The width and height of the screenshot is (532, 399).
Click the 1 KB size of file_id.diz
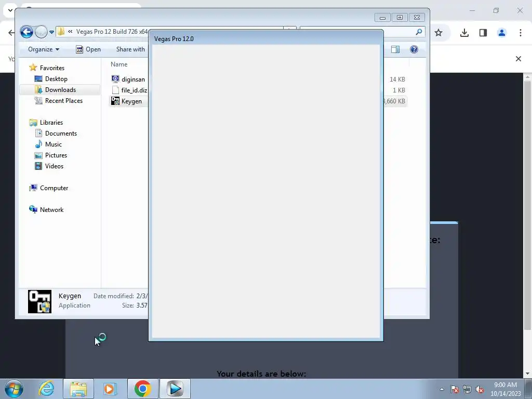coord(399,90)
